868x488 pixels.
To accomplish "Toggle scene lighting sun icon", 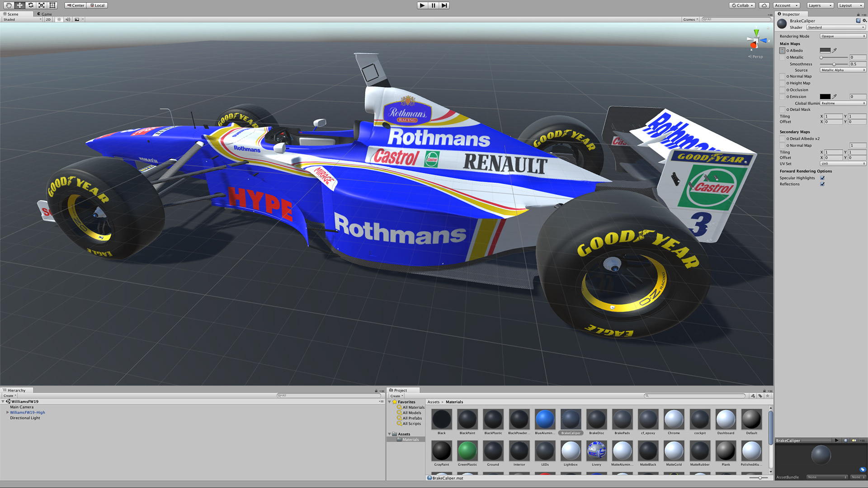I will (x=59, y=19).
